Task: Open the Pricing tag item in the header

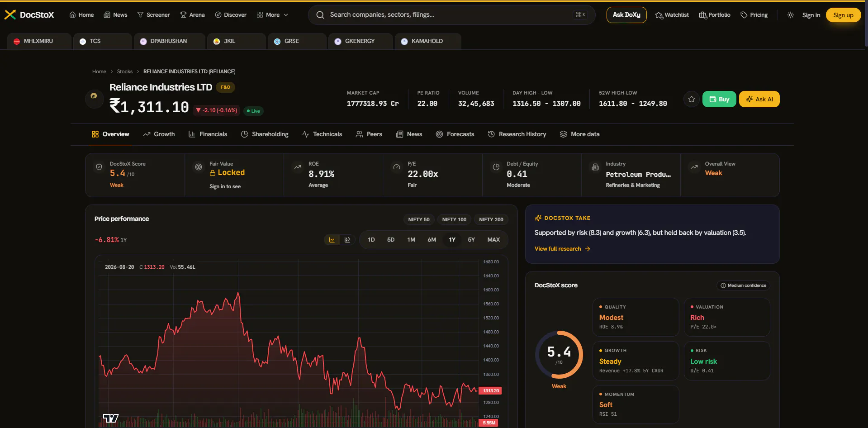Action: pos(754,15)
